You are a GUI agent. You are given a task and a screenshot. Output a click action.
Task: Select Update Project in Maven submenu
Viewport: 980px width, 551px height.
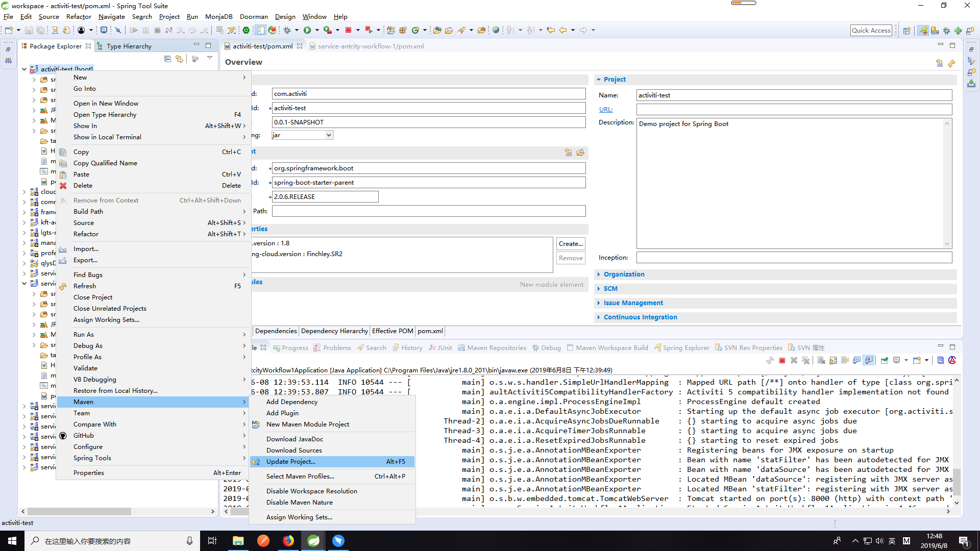pos(291,462)
